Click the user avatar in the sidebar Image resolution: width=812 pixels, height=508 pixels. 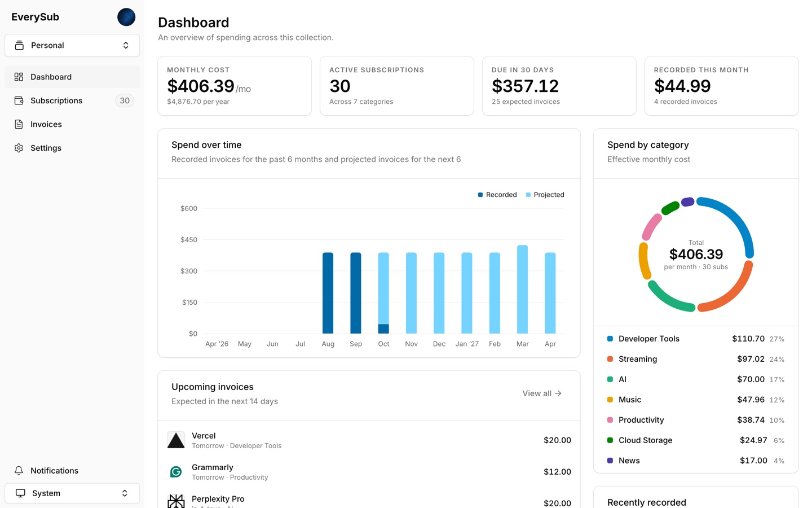point(126,17)
